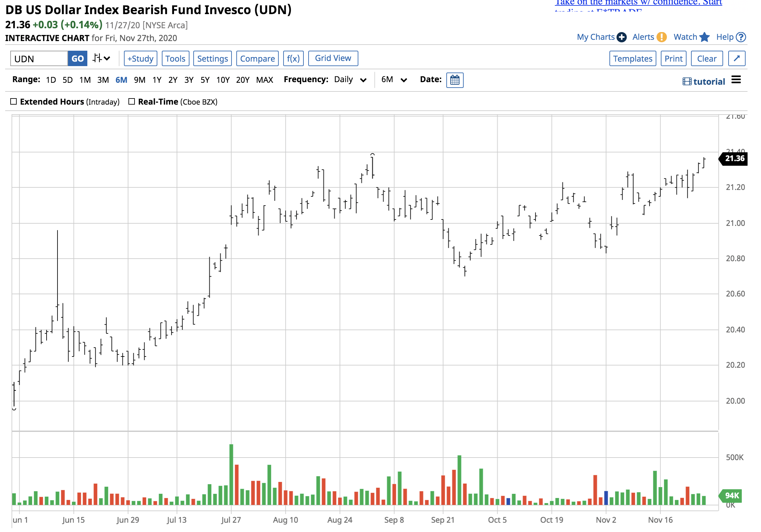The image size is (761, 532).
Task: Click the GO button
Action: [78, 59]
